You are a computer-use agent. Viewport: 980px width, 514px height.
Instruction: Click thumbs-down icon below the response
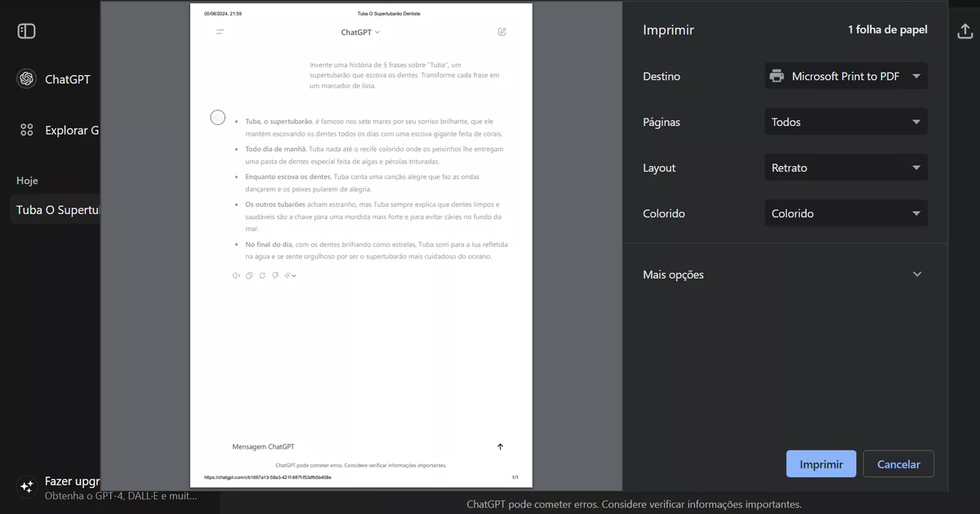(x=275, y=275)
